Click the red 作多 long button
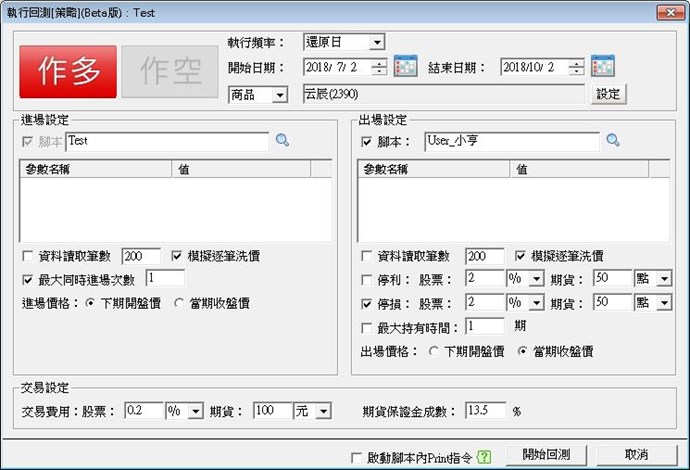 click(x=68, y=71)
